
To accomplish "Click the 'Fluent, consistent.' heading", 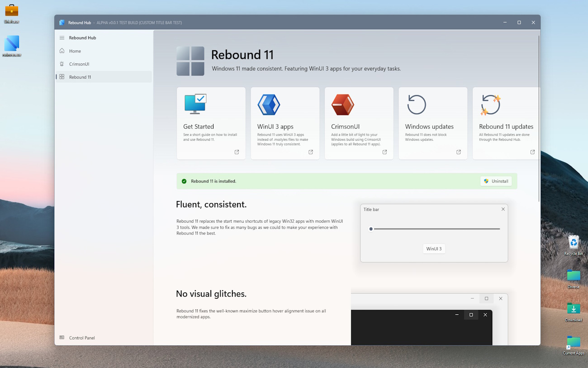I will click(x=211, y=204).
